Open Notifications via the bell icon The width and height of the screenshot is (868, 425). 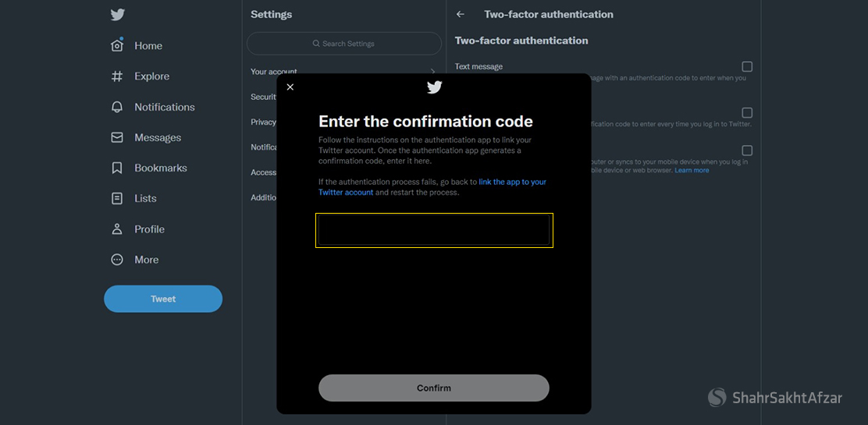117,107
